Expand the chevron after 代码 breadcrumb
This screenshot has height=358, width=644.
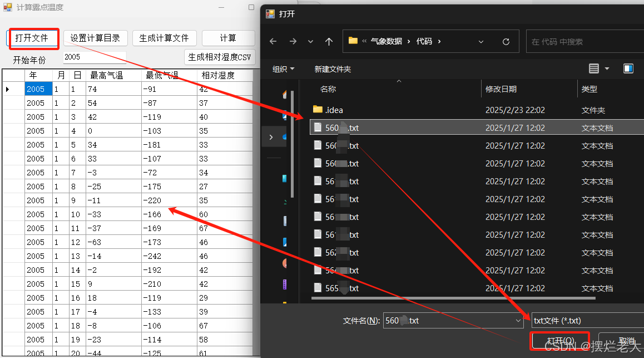pyautogui.click(x=439, y=42)
